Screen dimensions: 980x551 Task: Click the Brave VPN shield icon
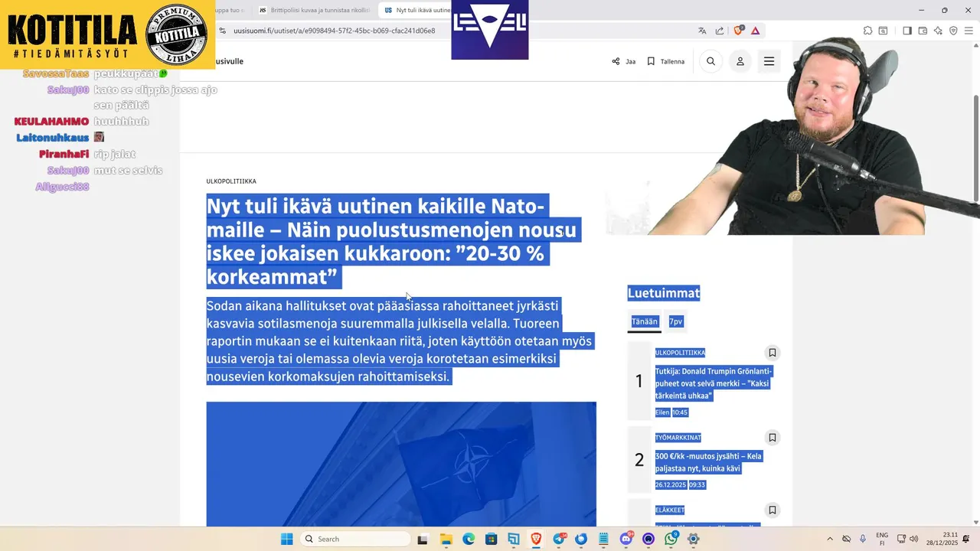click(954, 31)
